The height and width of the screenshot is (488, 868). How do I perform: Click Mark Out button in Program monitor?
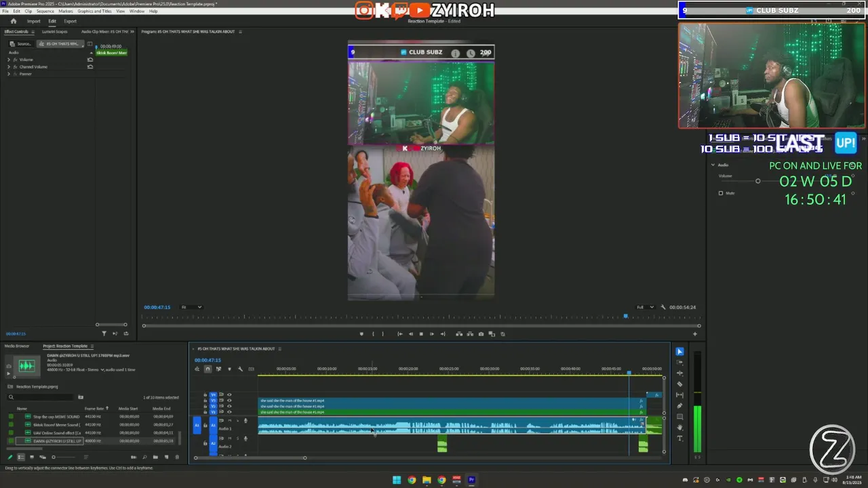tap(383, 333)
